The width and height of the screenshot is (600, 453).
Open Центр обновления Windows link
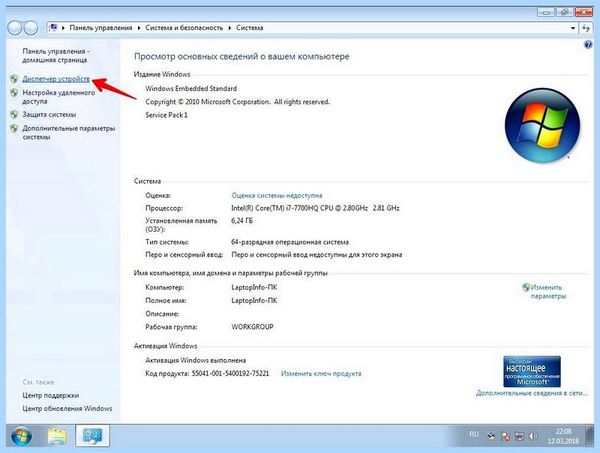(x=67, y=409)
